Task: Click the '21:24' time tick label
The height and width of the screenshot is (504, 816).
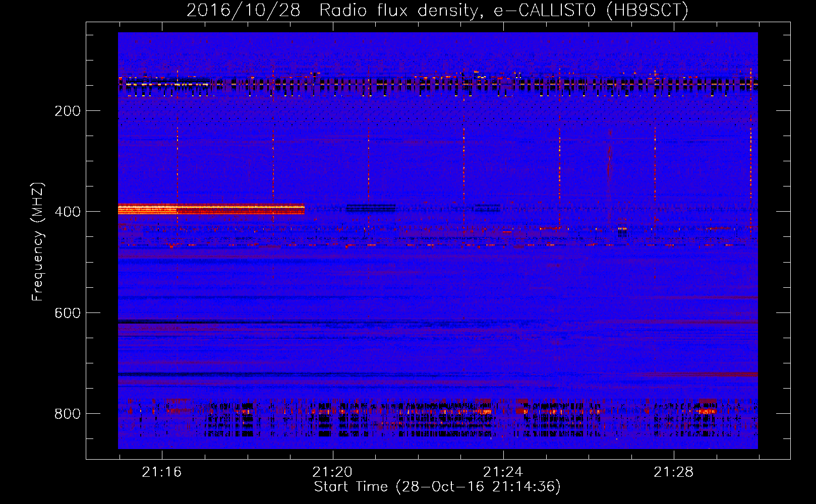Action: [503, 472]
